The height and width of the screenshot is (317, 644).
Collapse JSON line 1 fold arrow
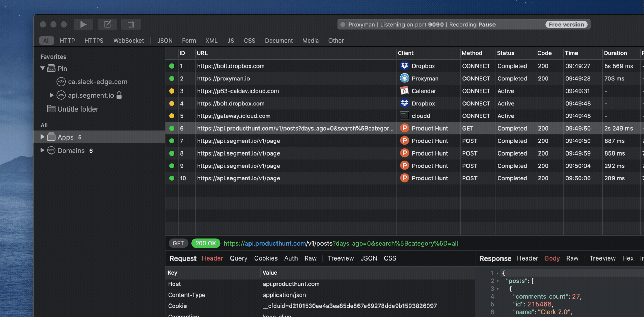pyautogui.click(x=498, y=273)
